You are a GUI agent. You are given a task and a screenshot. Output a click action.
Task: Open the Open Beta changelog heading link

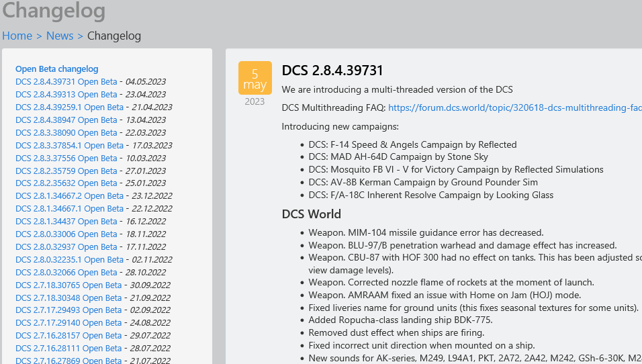pos(57,69)
